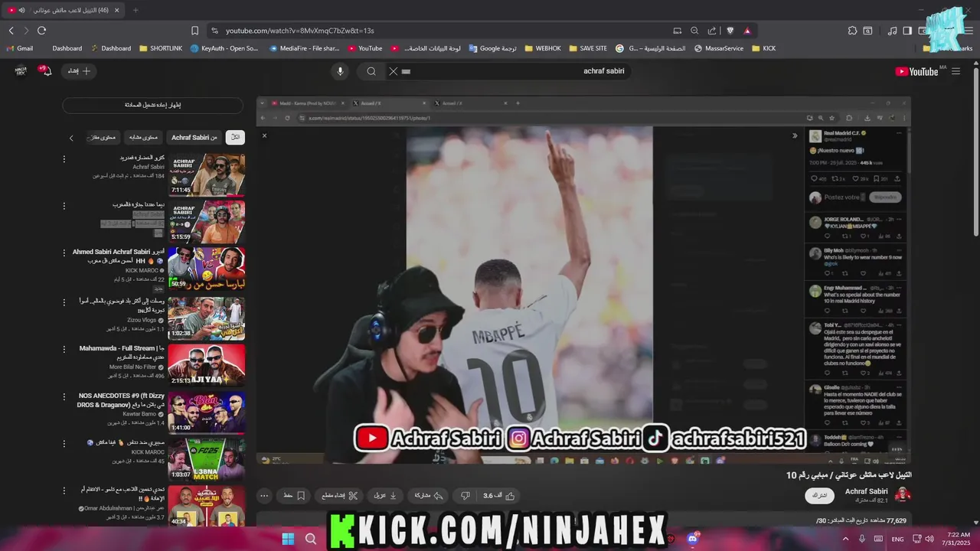Click the chips row scroll arrow
Viewport: 980px width, 551px height.
(71, 138)
